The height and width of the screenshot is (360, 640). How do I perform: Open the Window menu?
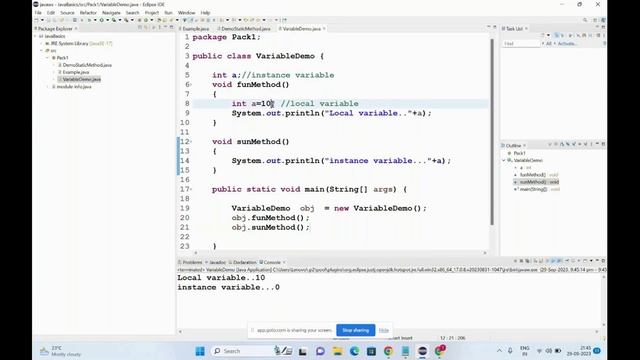pos(187,13)
